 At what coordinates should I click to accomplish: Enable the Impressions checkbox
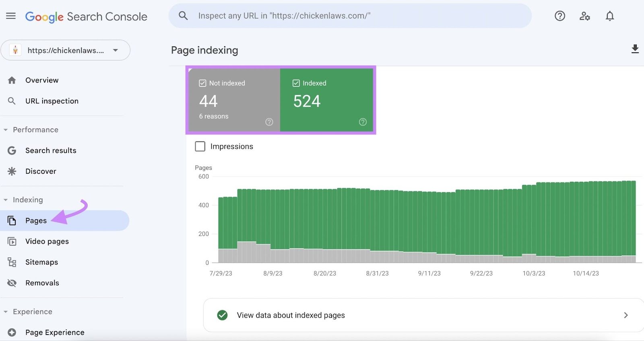click(x=200, y=146)
